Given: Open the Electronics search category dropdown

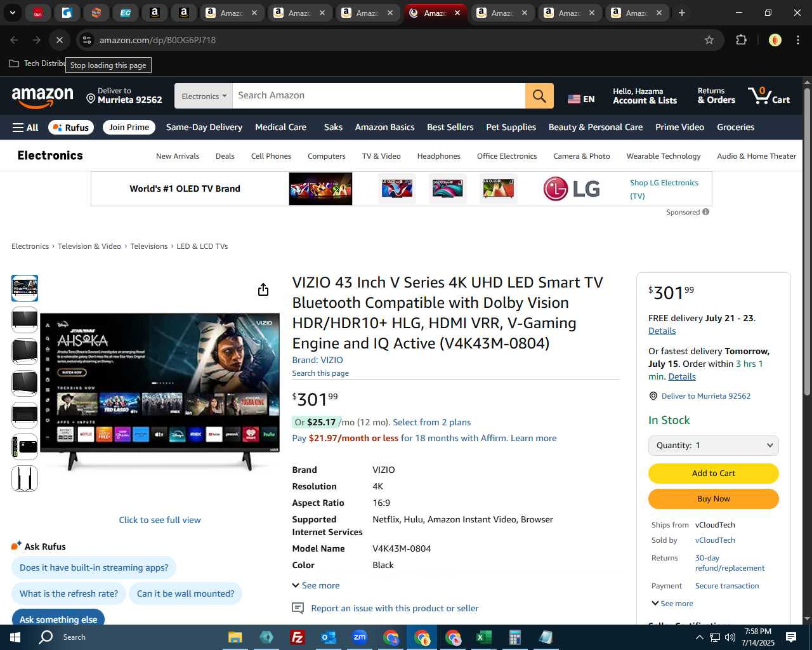Looking at the screenshot, I should 204,96.
